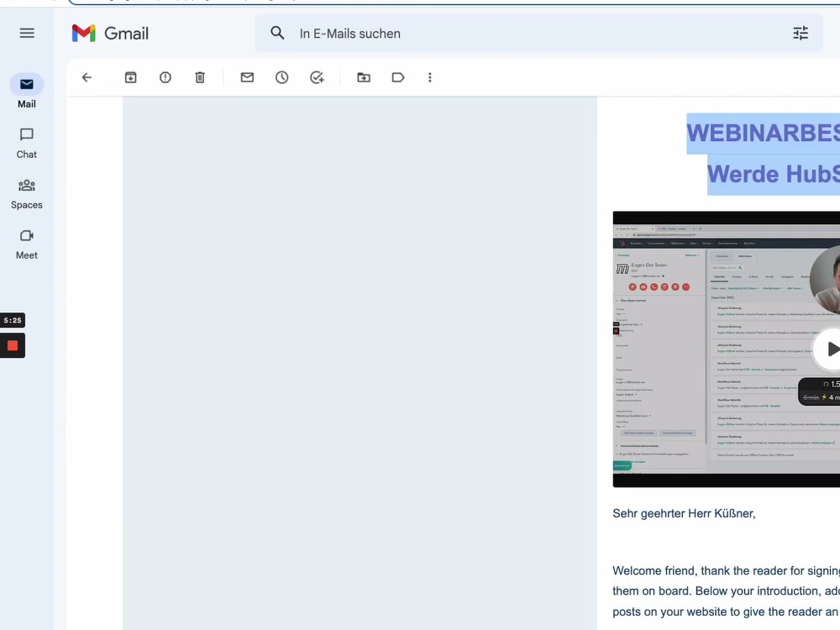
Task: Switch to the Chat section
Action: tap(26, 143)
